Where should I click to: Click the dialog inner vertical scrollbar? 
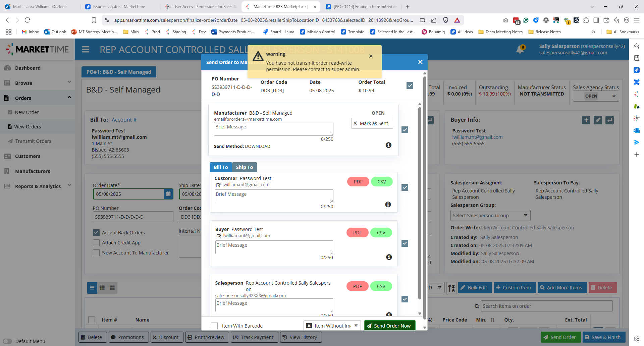420,203
